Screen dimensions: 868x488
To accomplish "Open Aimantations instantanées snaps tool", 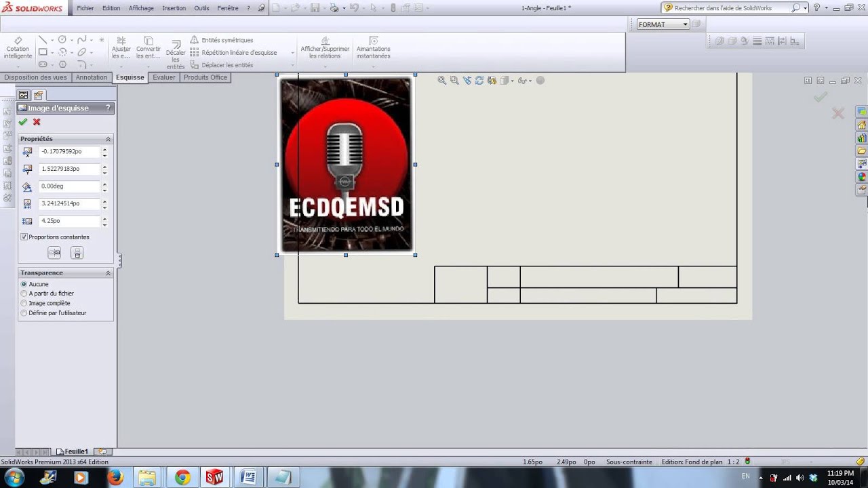I will point(374,47).
